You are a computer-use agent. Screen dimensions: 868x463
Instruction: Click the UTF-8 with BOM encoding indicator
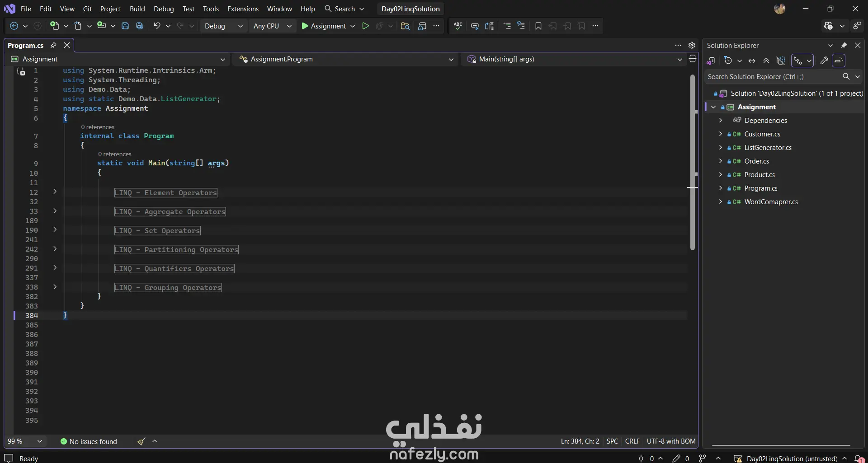[671, 441]
